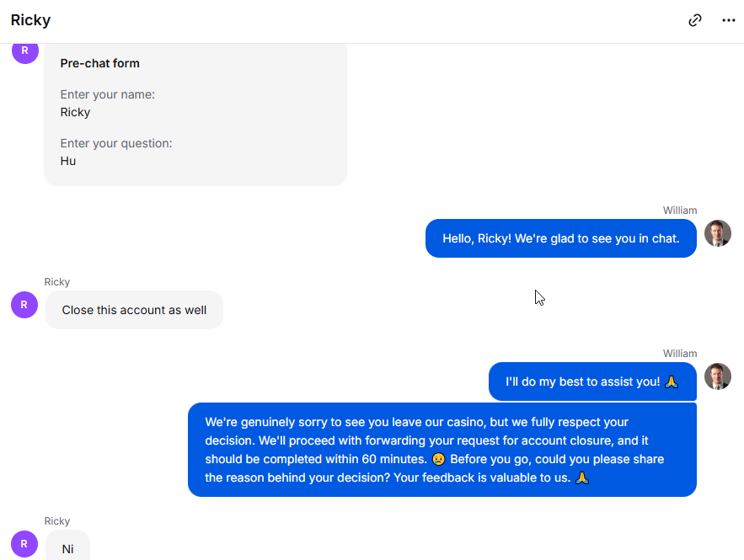This screenshot has height=560, width=744.
Task: Click the Ricky sender label above 'Ni'
Action: point(57,521)
